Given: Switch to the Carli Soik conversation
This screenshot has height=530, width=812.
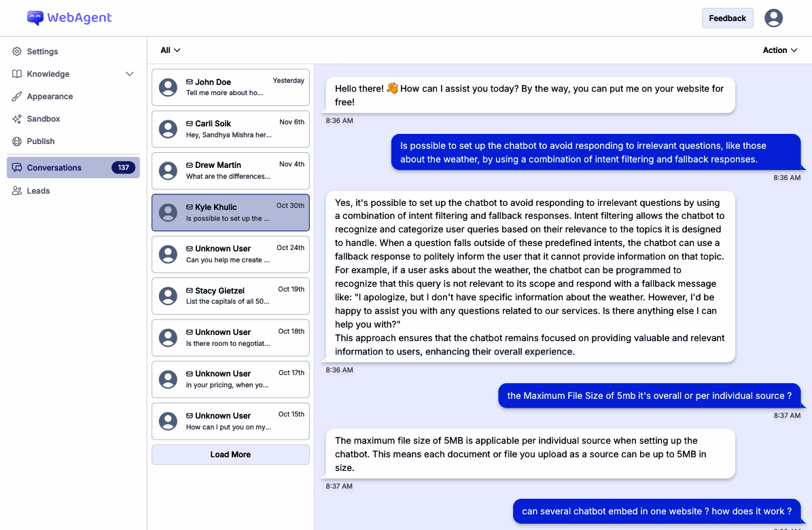Looking at the screenshot, I should coord(230,129).
